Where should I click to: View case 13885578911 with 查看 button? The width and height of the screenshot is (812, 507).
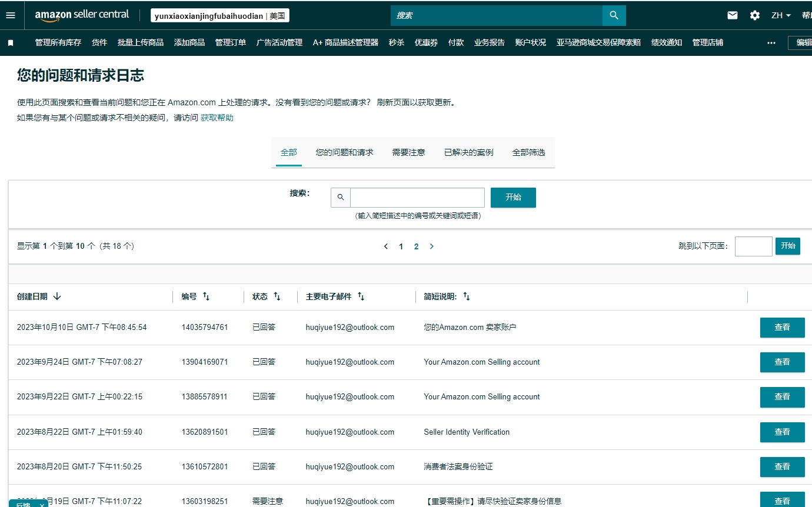coord(782,397)
